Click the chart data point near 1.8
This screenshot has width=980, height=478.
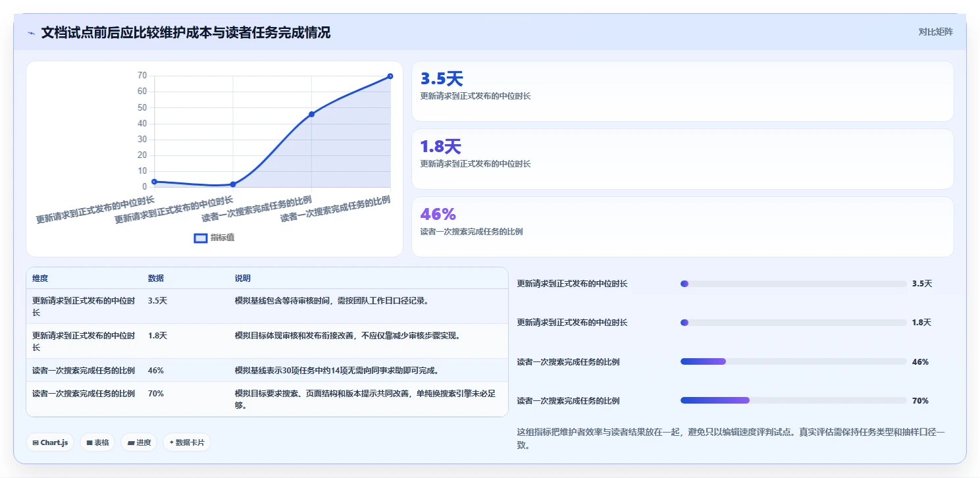(x=233, y=184)
